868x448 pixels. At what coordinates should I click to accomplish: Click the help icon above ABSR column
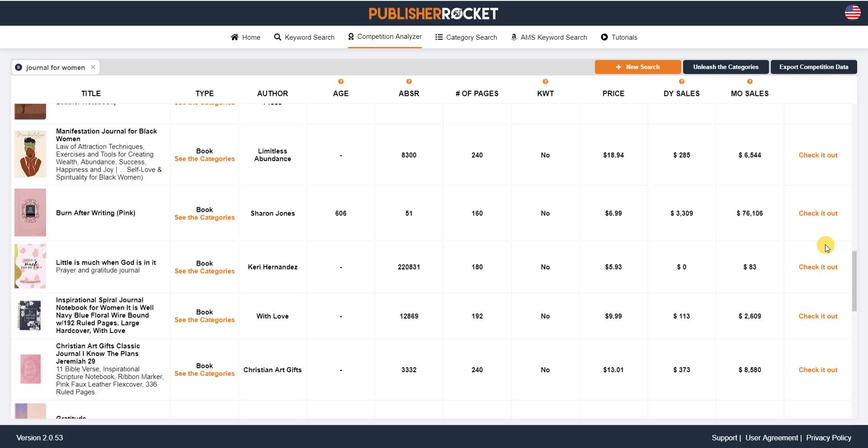pos(409,81)
